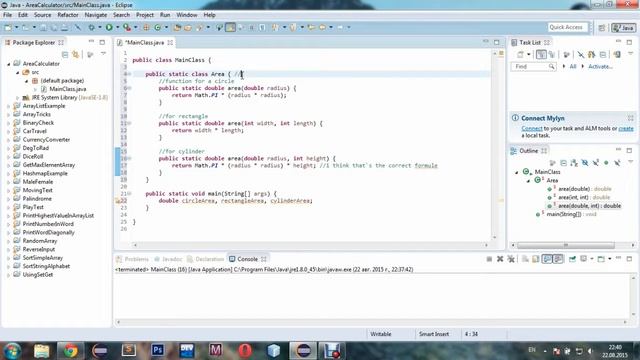Toggle Hide Non-Public Members in Outline
The height and width of the screenshot is (360, 640).
coord(606,163)
